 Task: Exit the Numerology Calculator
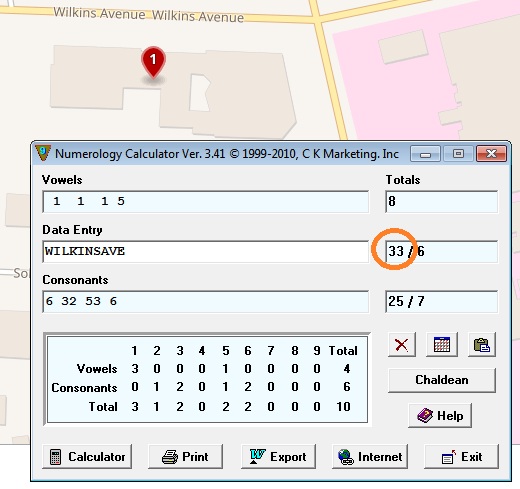point(461,457)
